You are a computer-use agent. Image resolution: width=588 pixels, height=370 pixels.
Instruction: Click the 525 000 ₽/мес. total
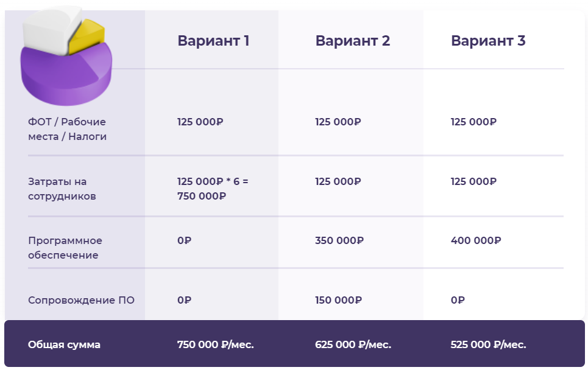click(488, 344)
